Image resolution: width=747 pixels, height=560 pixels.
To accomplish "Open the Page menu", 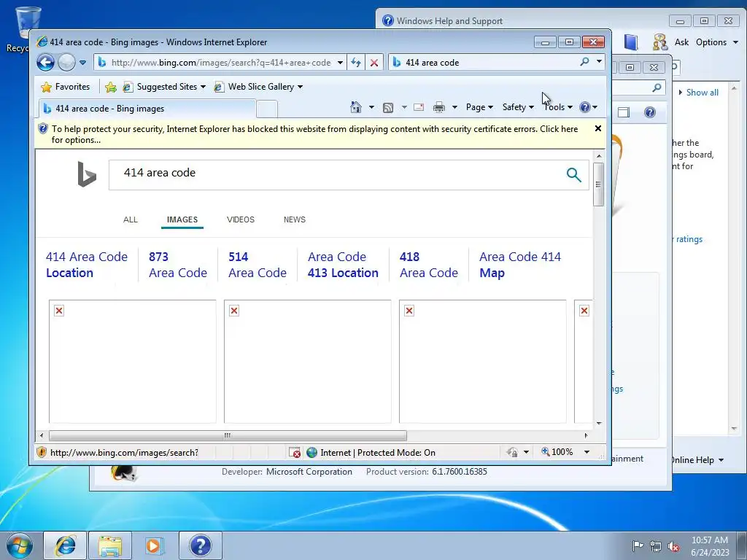I will point(479,107).
